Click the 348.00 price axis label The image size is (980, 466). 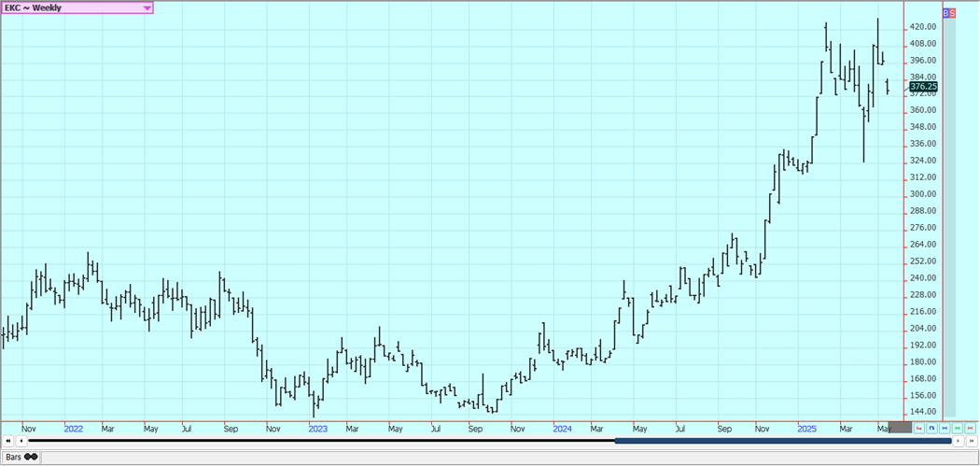pyautogui.click(x=922, y=127)
